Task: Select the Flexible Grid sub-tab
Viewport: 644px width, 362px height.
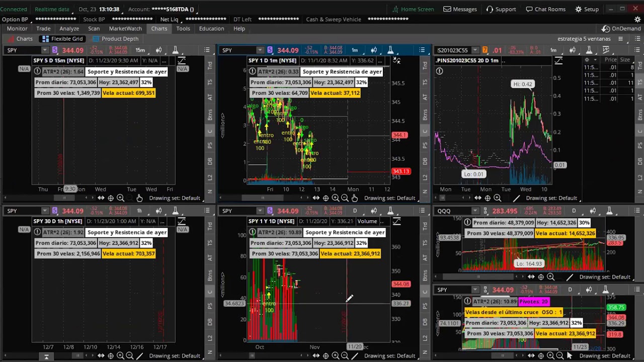Action: 62,39
